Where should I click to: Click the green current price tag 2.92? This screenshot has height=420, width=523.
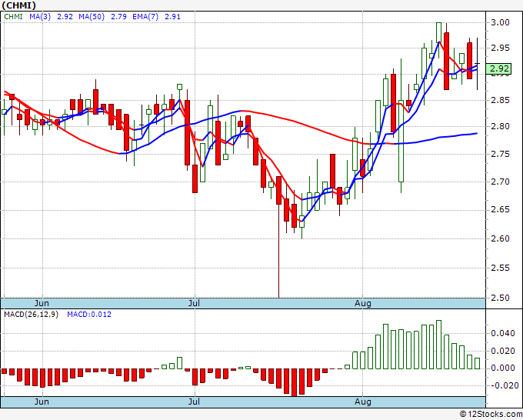pyautogui.click(x=498, y=68)
